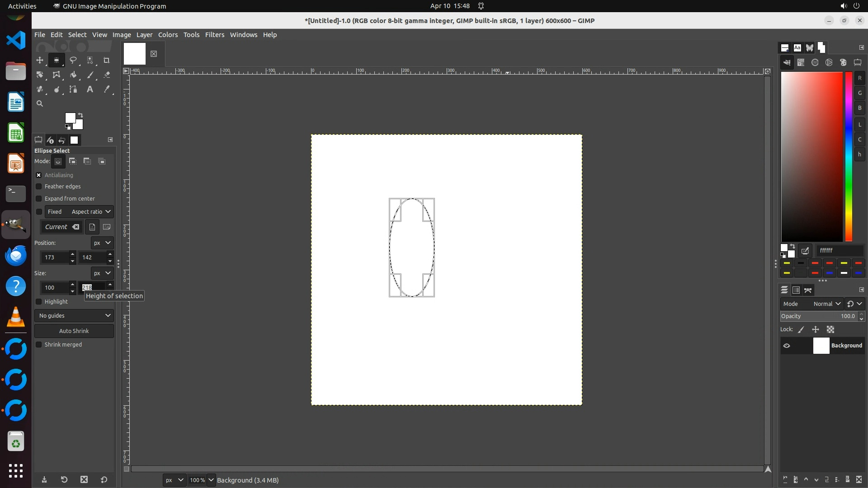Viewport: 868px width, 488px height.
Task: Open the Filters menu
Action: point(214,35)
